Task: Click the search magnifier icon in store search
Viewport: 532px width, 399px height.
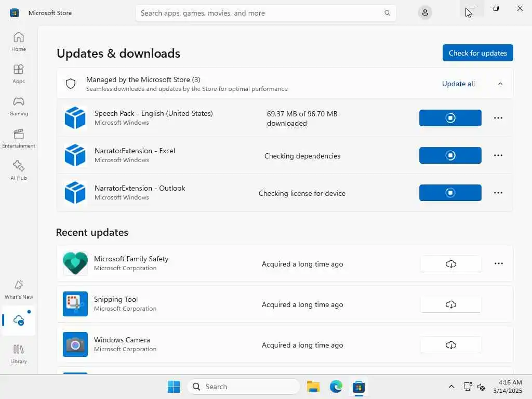Action: click(x=387, y=13)
